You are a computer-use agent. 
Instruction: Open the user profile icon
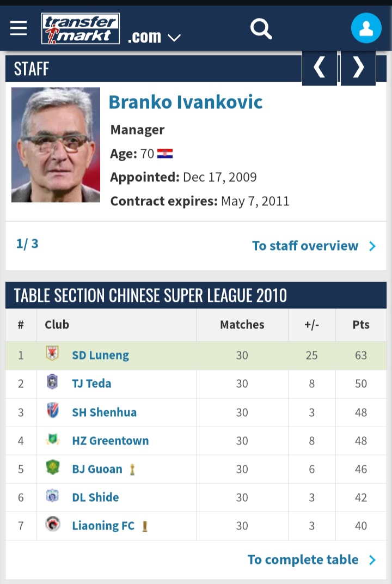[x=366, y=28]
